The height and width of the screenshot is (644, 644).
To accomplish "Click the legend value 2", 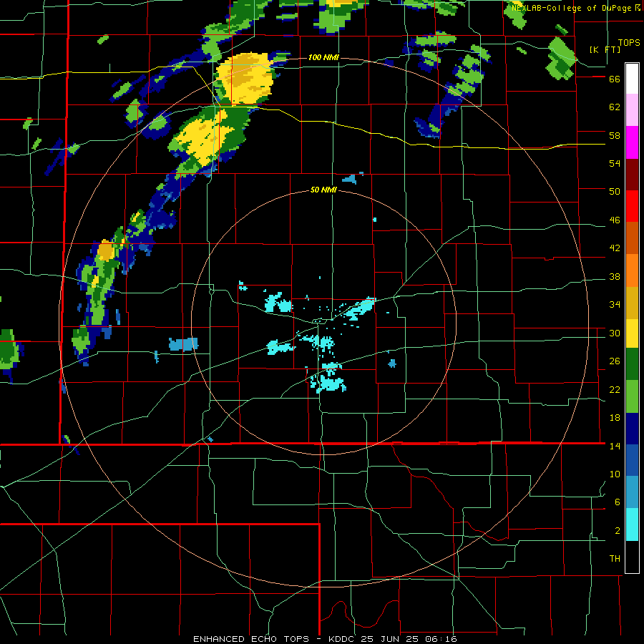I will pyautogui.click(x=618, y=530).
